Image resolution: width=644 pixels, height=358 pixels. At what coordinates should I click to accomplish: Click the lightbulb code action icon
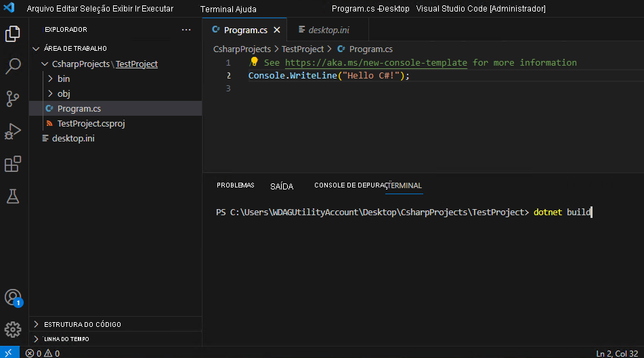coord(254,62)
